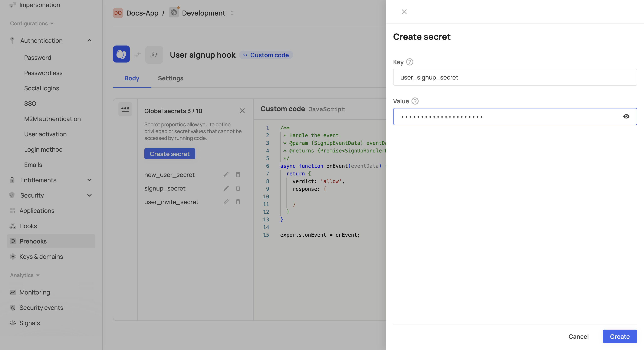Click the Create button in the drawer
Viewport: 644px width, 350px height.
coord(620,336)
